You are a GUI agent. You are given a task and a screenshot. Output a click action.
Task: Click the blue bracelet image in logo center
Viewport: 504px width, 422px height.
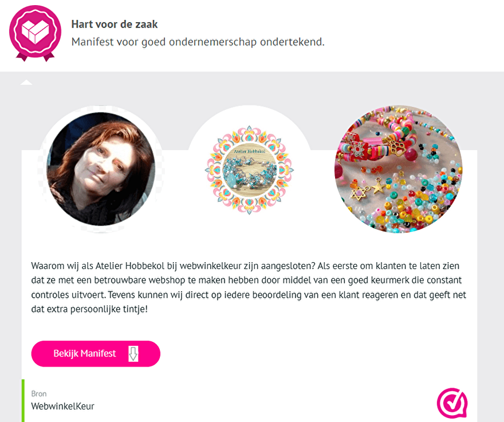tap(250, 170)
